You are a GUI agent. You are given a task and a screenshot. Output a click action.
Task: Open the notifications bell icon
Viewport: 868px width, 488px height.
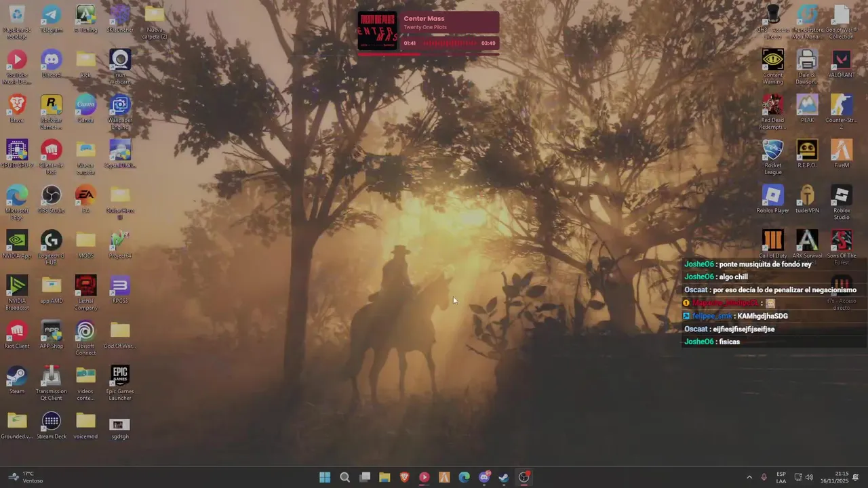(856, 477)
